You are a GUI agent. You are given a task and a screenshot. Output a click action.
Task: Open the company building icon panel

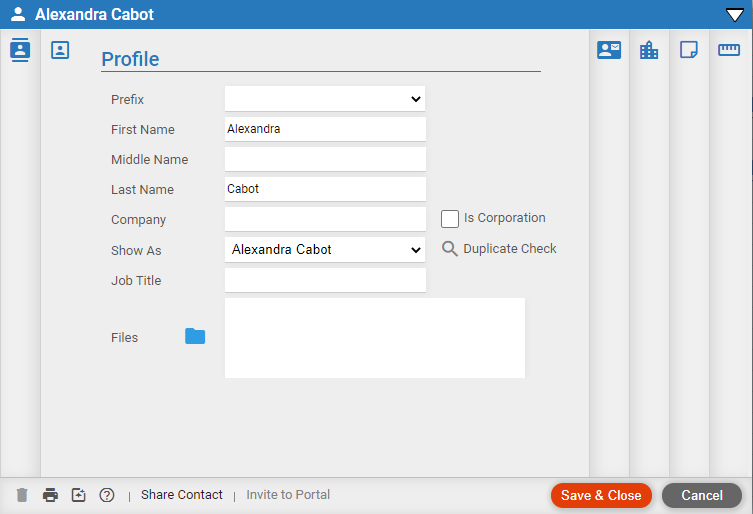point(649,50)
